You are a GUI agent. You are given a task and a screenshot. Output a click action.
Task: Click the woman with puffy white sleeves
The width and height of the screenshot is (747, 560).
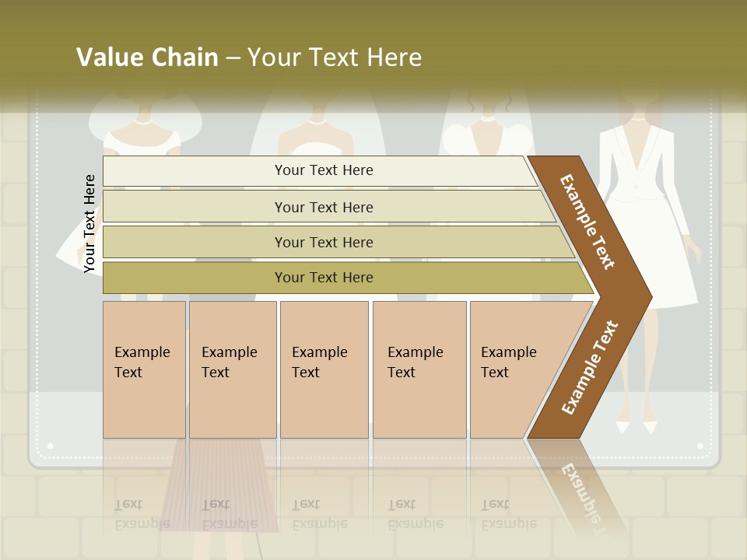[x=487, y=132]
